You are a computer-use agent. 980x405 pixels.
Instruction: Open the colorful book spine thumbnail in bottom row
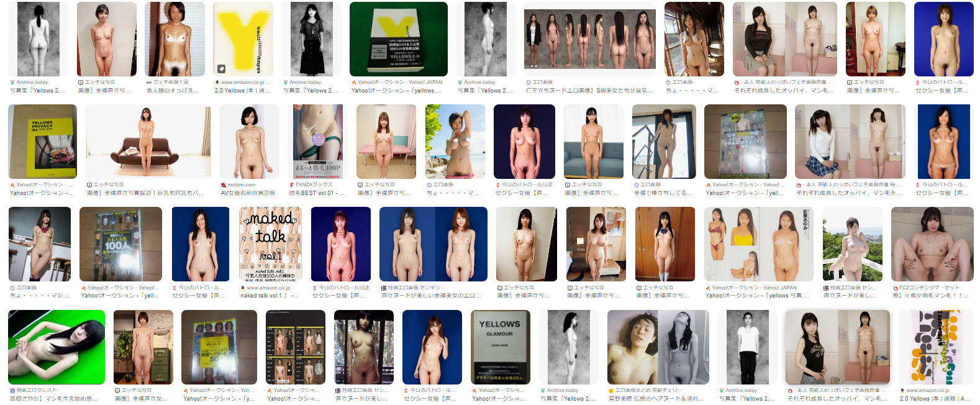click(x=935, y=347)
